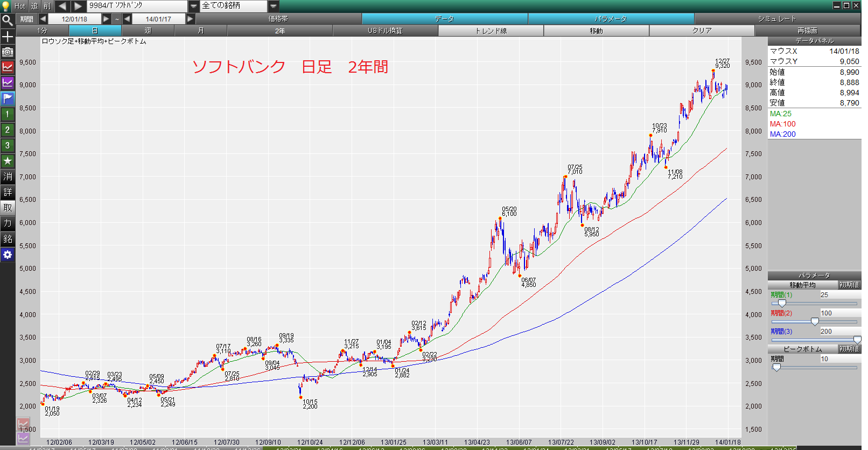Step end date 14/01/17 forward

point(190,19)
